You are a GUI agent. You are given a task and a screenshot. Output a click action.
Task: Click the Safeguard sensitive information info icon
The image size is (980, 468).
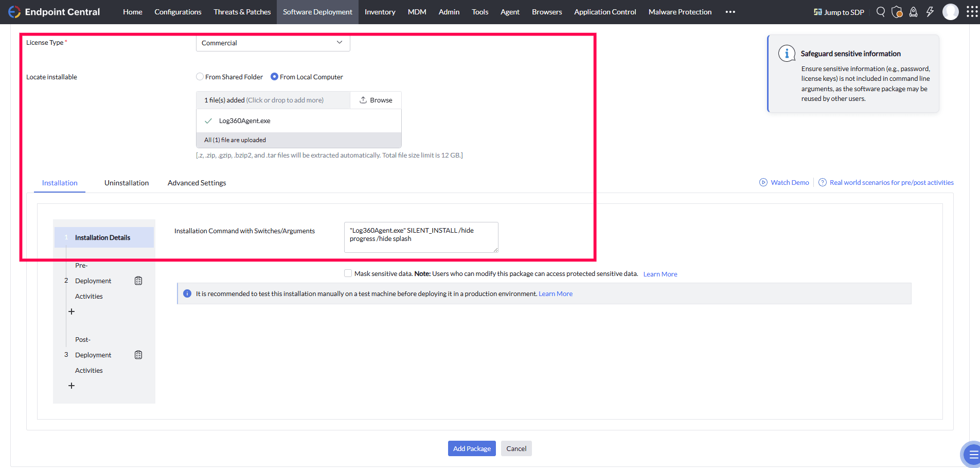point(787,53)
